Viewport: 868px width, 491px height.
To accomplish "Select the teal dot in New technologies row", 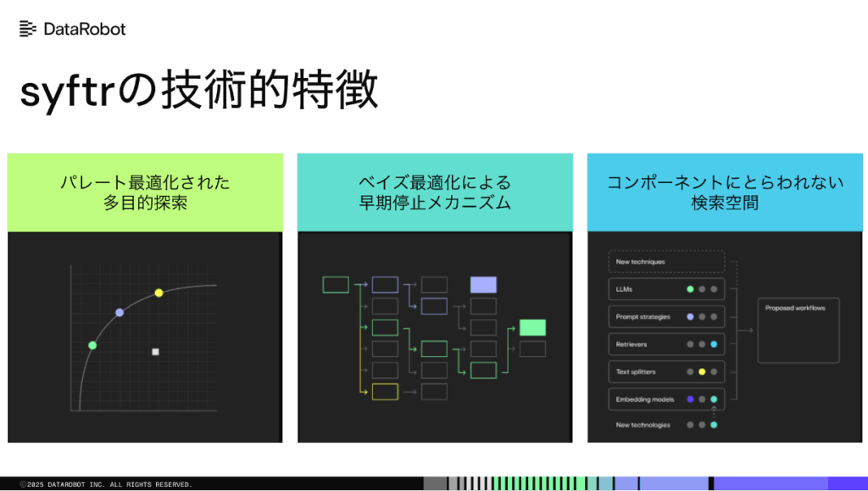I will 714,425.
